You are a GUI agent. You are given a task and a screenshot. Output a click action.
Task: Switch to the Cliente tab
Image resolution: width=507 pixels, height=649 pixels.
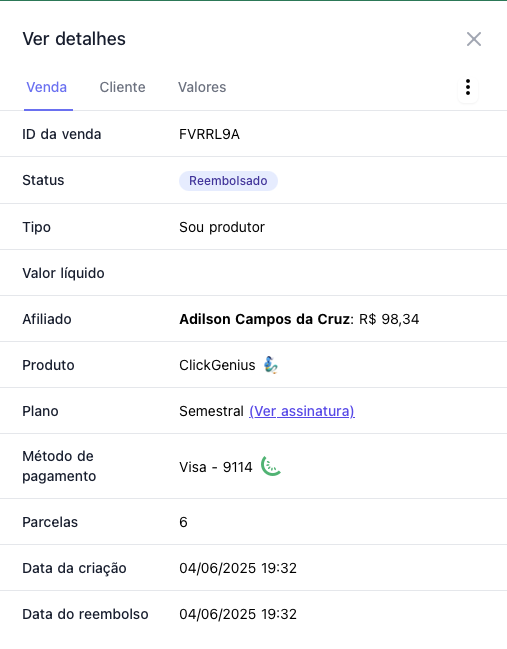click(123, 87)
